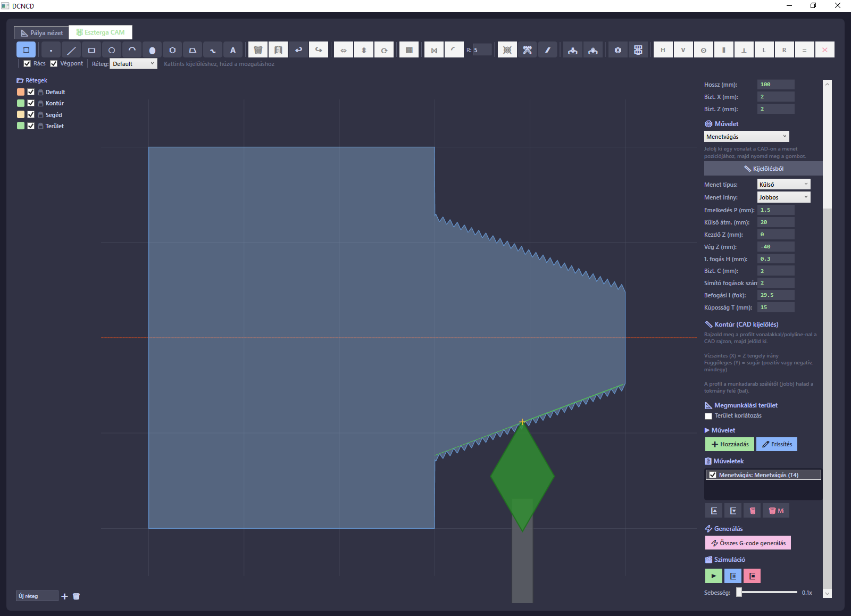Click the Hozzáadás add button

(729, 444)
